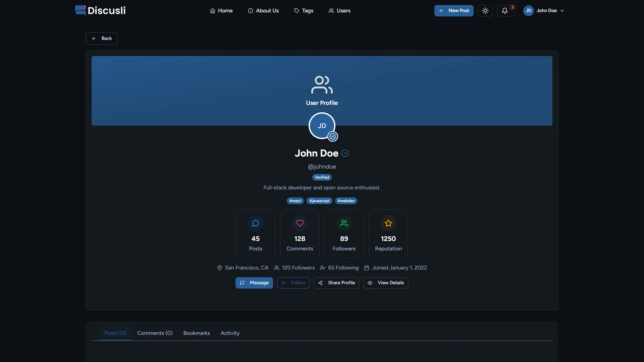Click the 120 Followers text

pyautogui.click(x=298, y=268)
